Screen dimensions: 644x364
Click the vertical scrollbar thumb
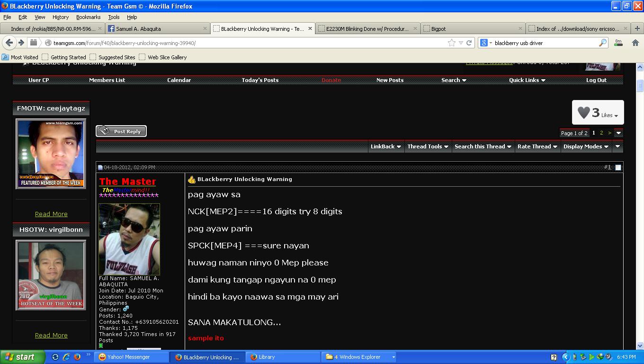pyautogui.click(x=640, y=86)
